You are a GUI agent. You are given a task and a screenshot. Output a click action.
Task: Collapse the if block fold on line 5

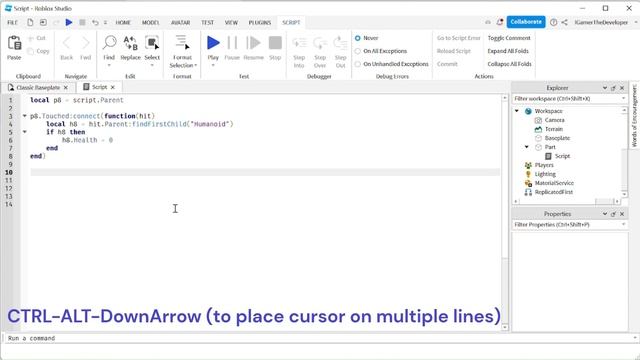coord(24,132)
